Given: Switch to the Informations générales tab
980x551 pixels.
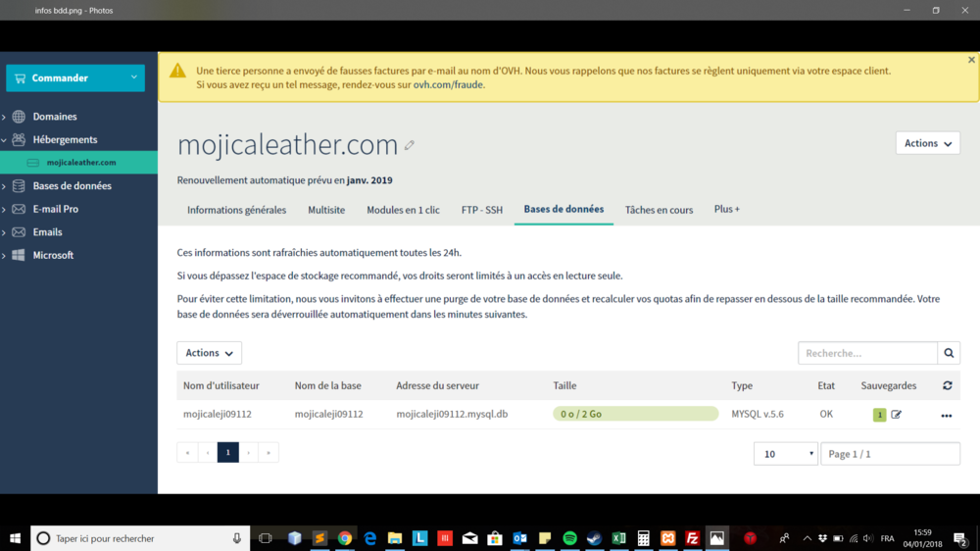Looking at the screenshot, I should (236, 210).
